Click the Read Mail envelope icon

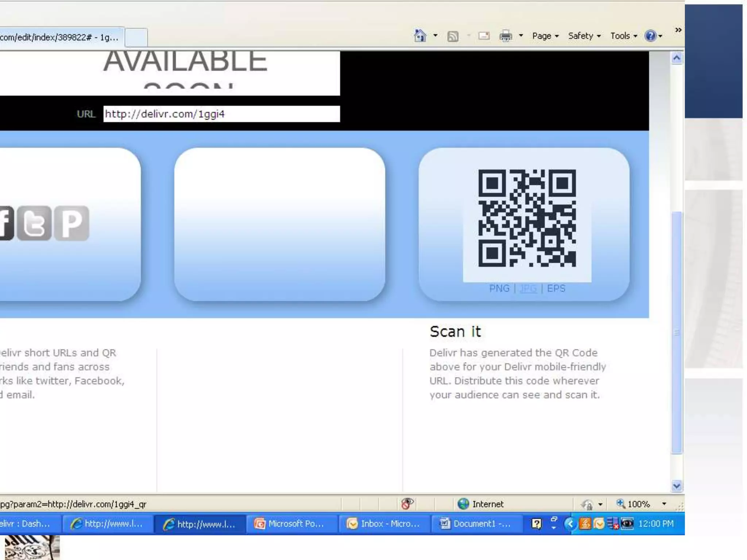coord(484,36)
